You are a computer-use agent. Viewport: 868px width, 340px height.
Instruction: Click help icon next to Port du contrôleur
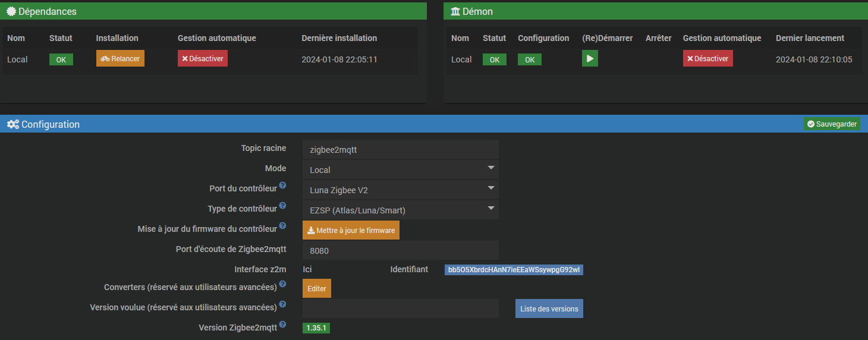tap(283, 186)
